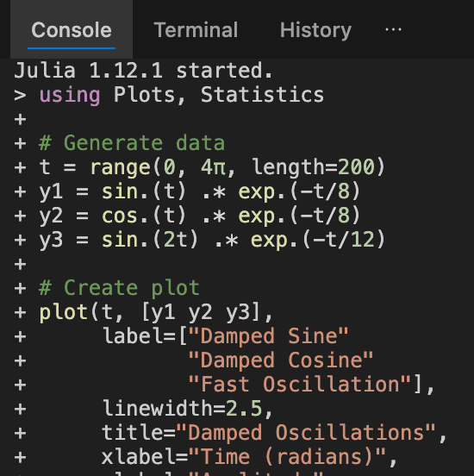Click the 'using Plots, Statistics' line

point(182,95)
